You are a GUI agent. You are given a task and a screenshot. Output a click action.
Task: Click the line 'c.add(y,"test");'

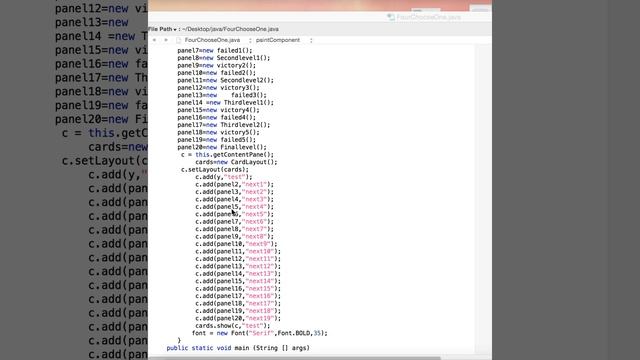224,177
